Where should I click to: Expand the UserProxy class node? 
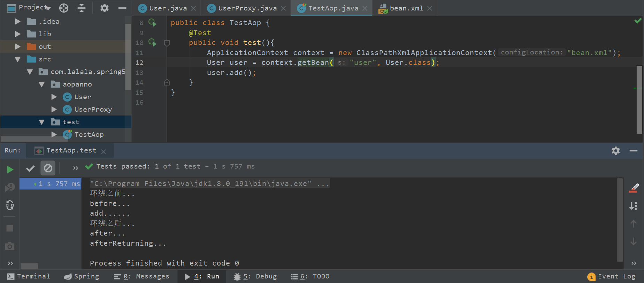(54, 110)
